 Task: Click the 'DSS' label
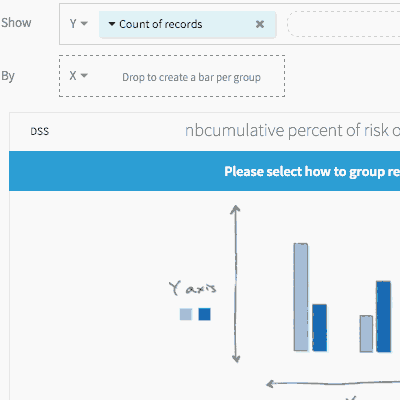(40, 131)
